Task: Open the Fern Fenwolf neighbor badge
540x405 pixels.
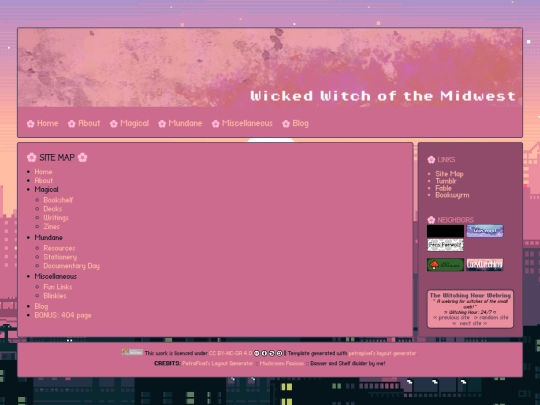Action: coord(445,245)
